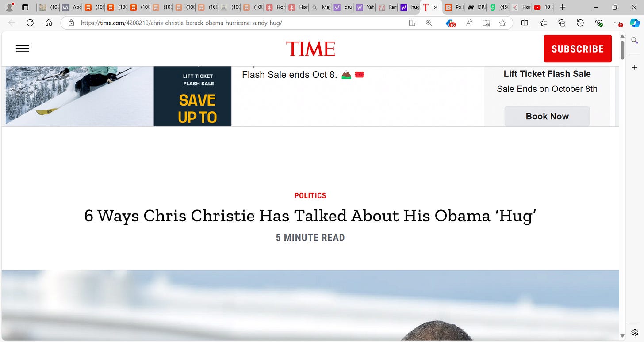Screen dimensions: 644x342
Task: Open the shopping tag icon with 16 badge
Action: [450, 23]
